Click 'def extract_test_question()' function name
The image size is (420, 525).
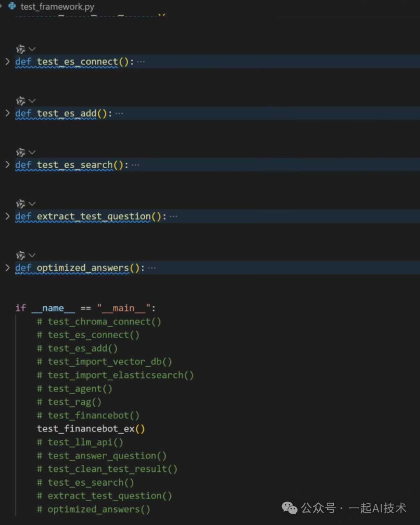pyautogui.click(x=94, y=217)
